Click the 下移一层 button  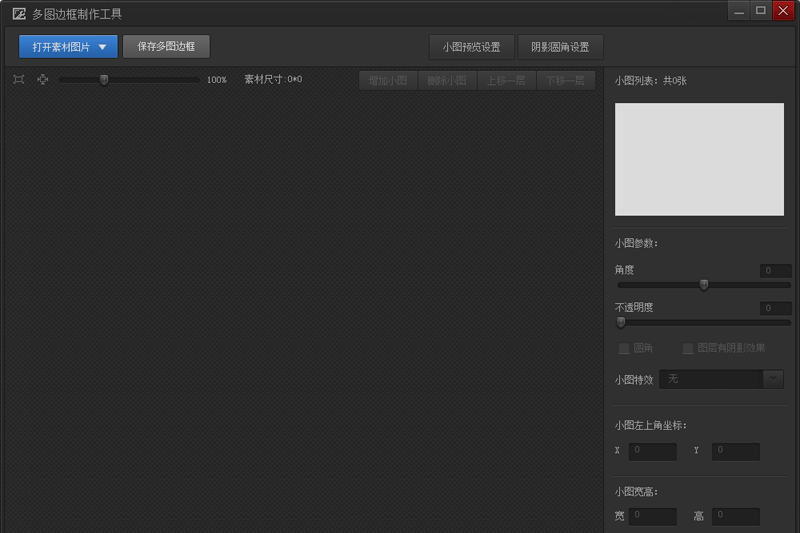pyautogui.click(x=565, y=81)
